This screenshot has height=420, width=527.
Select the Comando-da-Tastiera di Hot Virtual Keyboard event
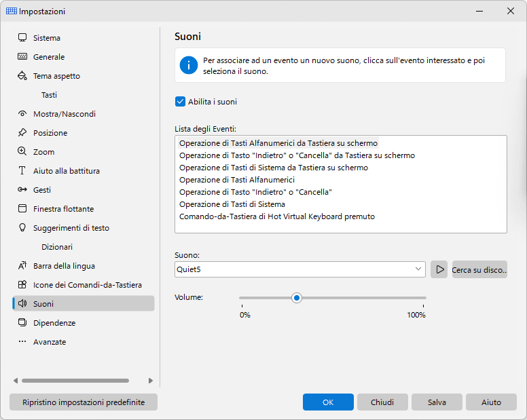277,216
